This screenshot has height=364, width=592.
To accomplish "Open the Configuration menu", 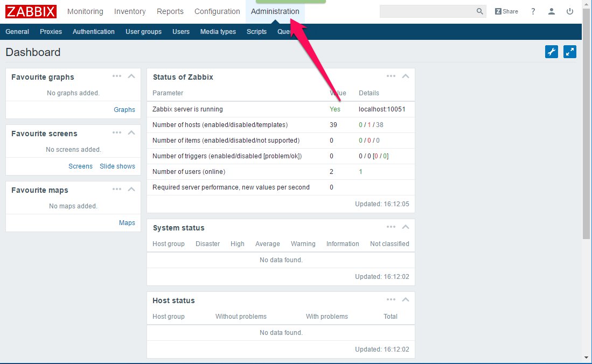I will (x=217, y=11).
